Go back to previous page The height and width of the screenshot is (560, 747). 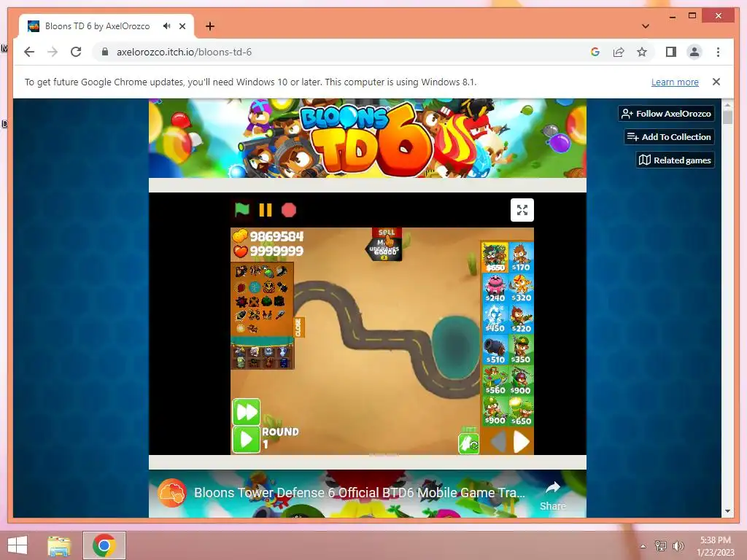(29, 52)
